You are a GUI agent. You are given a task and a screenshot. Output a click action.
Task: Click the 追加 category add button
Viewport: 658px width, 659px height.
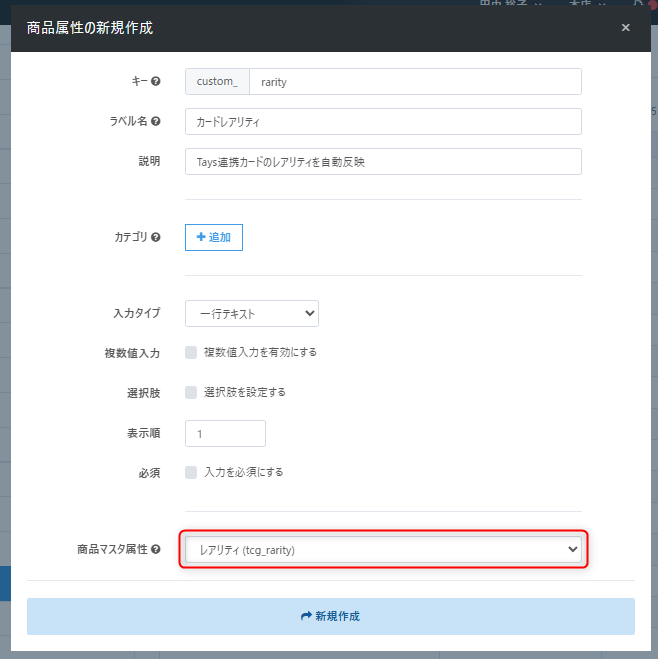click(x=214, y=237)
